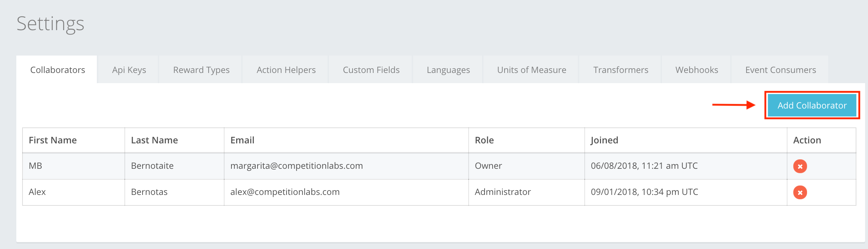Switch to the Api Keys tab
Screen dimensions: 868x249
pyautogui.click(x=129, y=70)
